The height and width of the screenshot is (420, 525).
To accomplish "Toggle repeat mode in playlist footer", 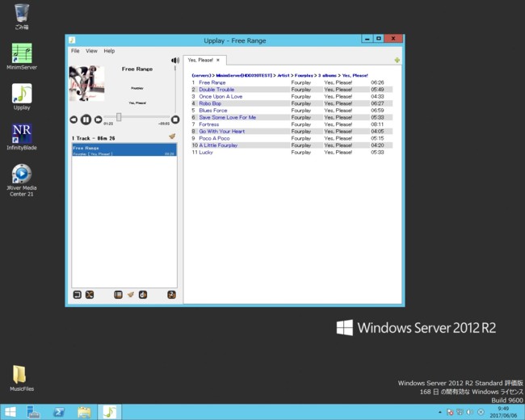I will 78,295.
